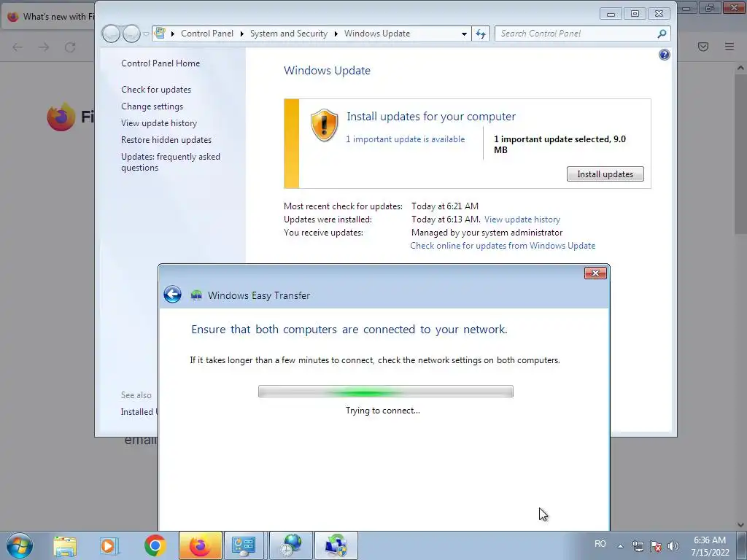Expand breadcrumb arrow after Control Panel
Image resolution: width=747 pixels, height=560 pixels.
coord(241,34)
